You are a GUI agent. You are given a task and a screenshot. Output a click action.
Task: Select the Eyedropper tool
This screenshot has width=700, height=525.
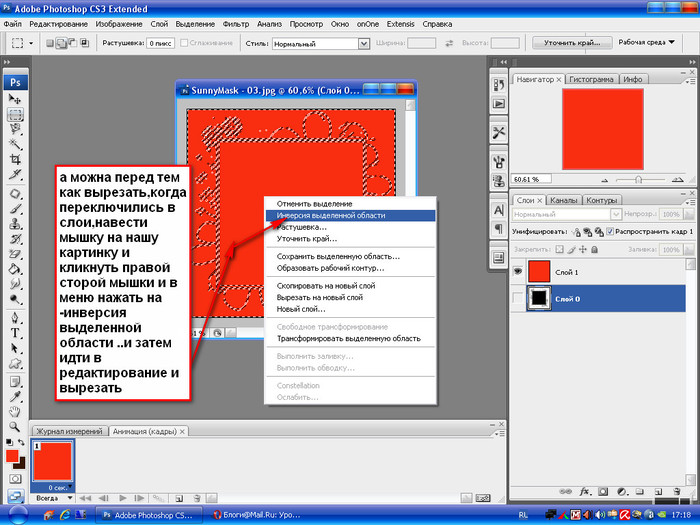click(15, 397)
